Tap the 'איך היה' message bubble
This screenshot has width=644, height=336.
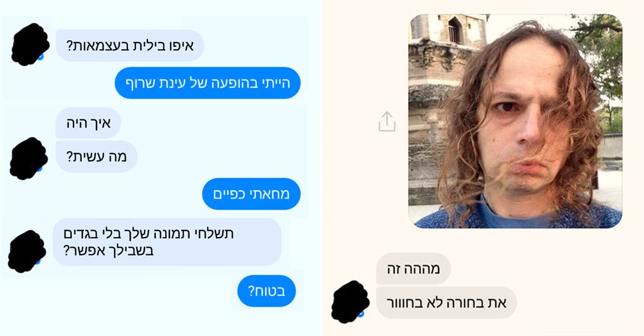[88, 123]
